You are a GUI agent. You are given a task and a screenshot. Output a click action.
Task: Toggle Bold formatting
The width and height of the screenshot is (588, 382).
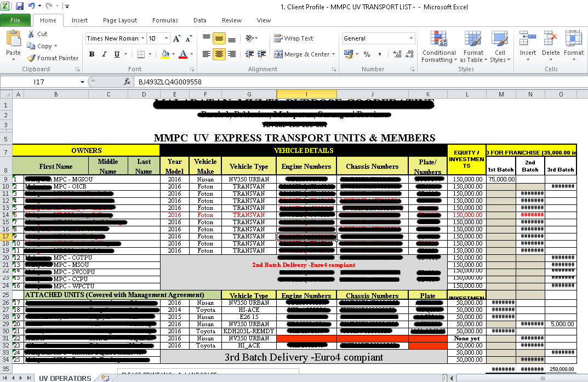click(x=92, y=54)
